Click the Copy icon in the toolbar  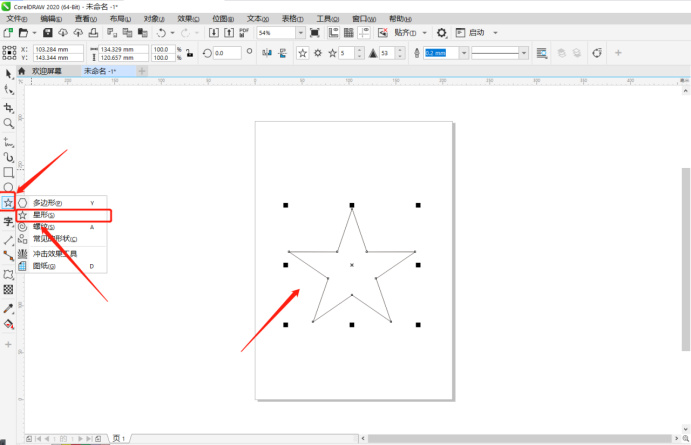coord(127,33)
